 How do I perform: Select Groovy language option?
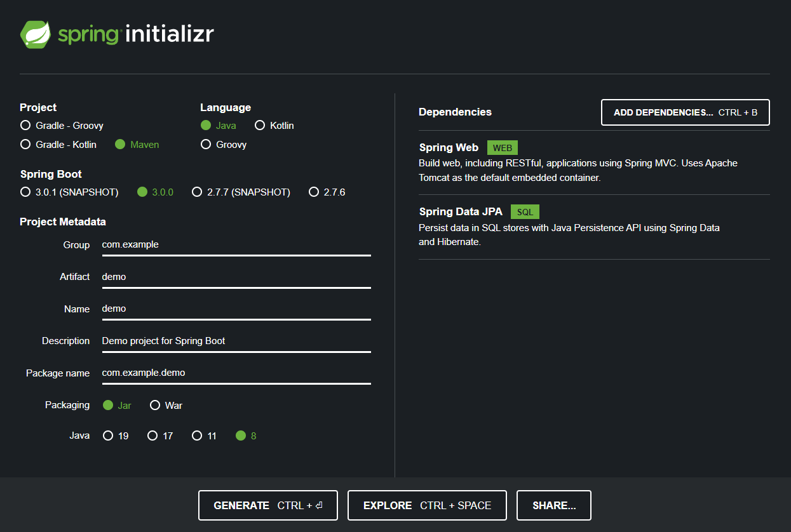coord(224,145)
